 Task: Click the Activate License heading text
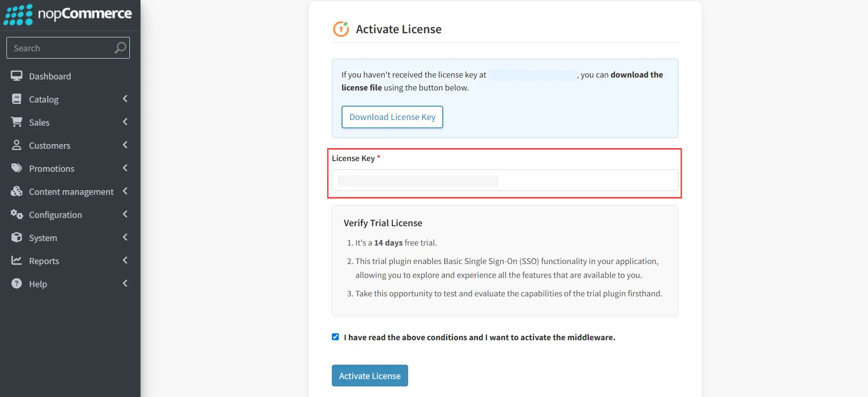[399, 29]
